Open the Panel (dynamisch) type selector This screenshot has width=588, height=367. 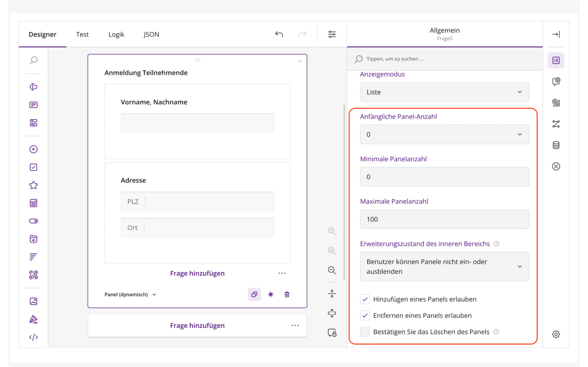[x=130, y=294]
